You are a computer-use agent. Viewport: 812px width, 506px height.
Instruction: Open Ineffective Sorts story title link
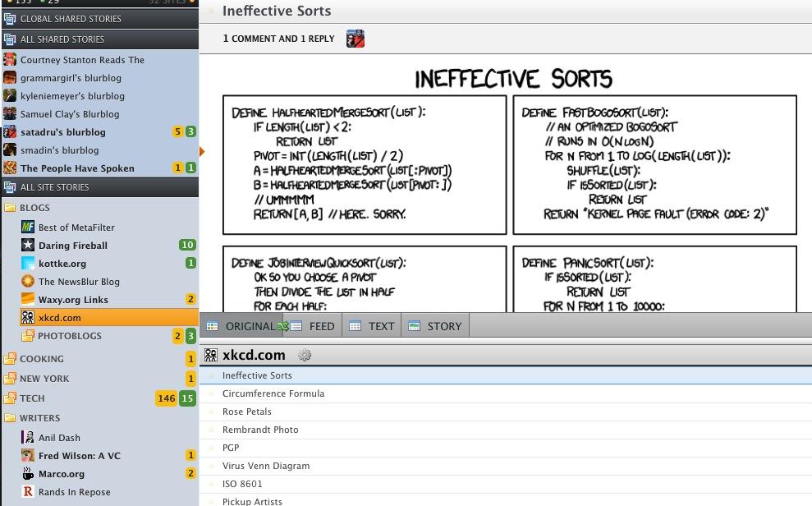[x=277, y=11]
